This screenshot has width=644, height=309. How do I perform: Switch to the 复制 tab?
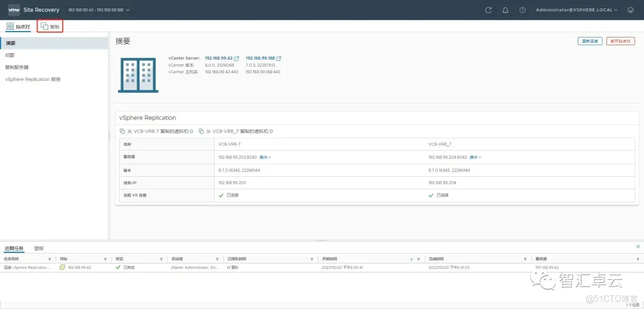tap(50, 27)
